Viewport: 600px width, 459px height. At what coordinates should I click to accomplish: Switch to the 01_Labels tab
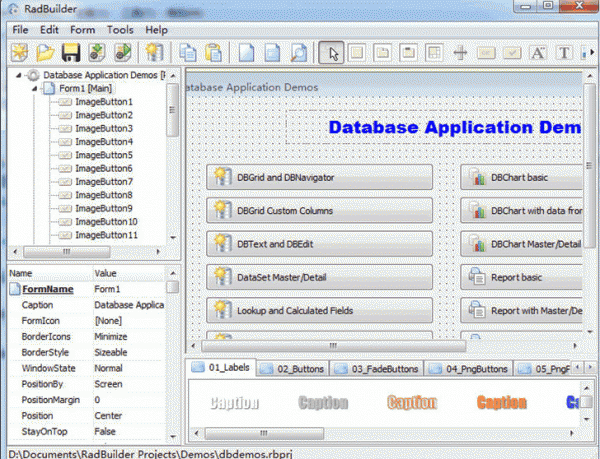[221, 368]
